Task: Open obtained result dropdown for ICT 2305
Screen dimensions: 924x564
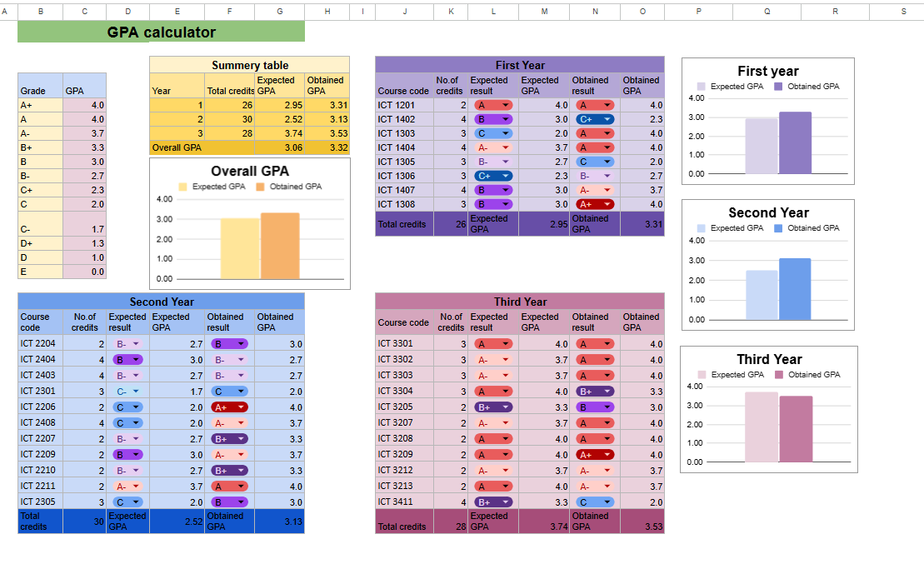Action: (229, 502)
